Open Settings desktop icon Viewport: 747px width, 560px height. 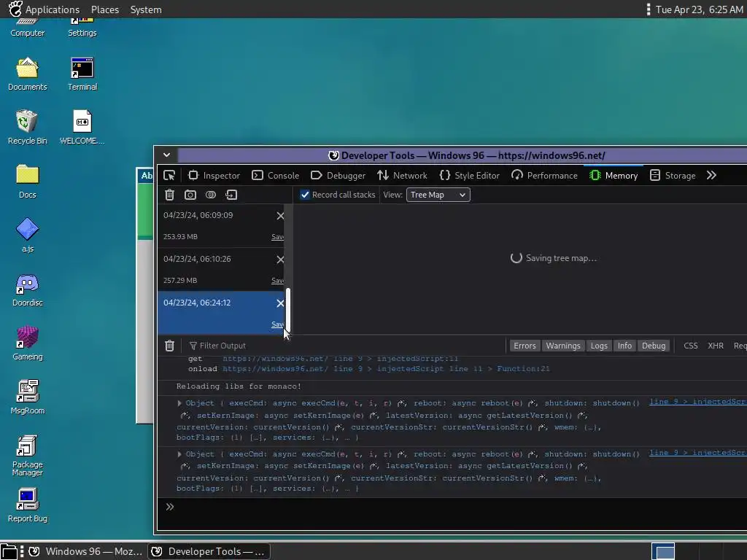pyautogui.click(x=82, y=28)
